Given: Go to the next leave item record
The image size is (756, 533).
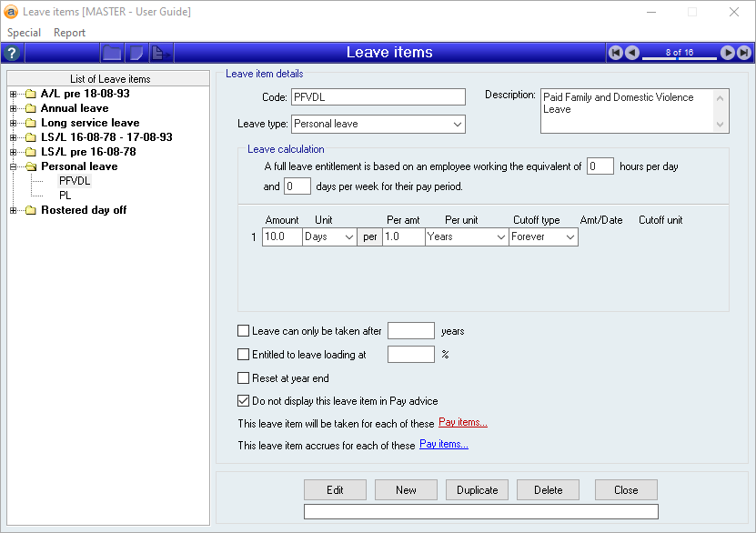Looking at the screenshot, I should (x=728, y=53).
